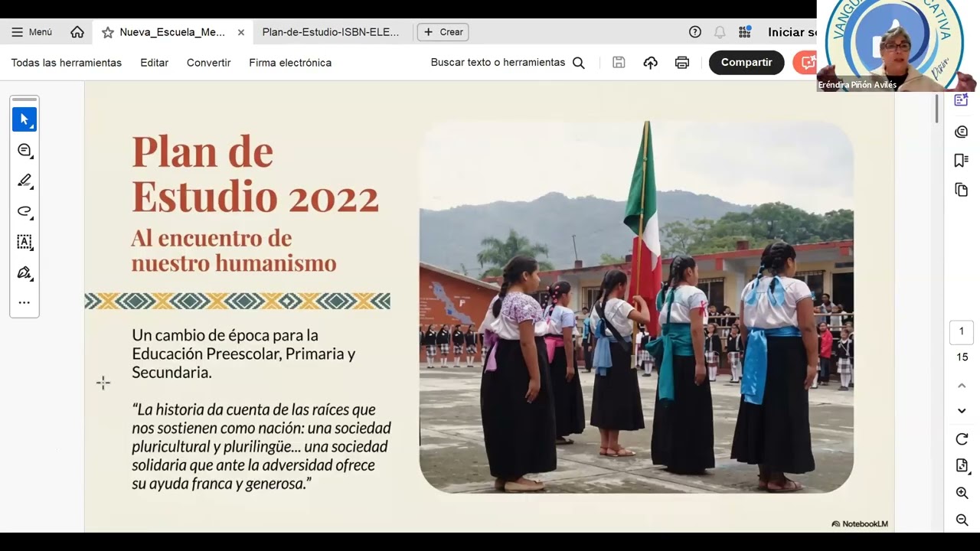The image size is (980, 551).
Task: Upload document to cloud icon
Action: tap(650, 63)
